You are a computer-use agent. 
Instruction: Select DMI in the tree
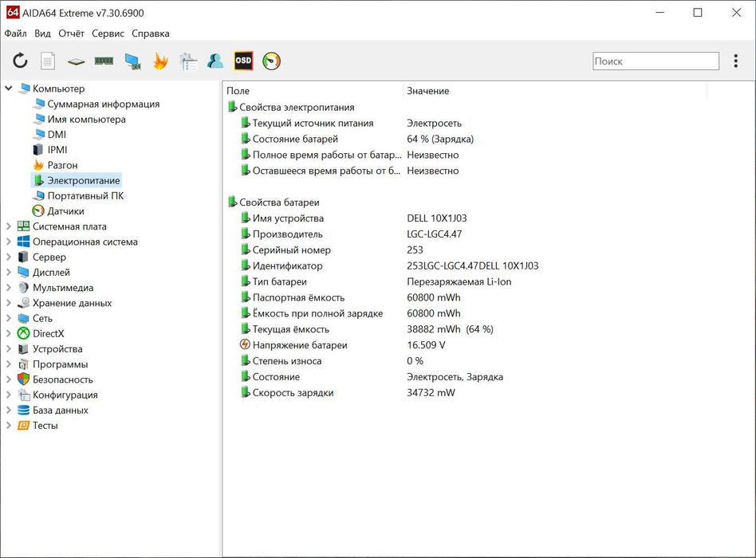point(57,135)
